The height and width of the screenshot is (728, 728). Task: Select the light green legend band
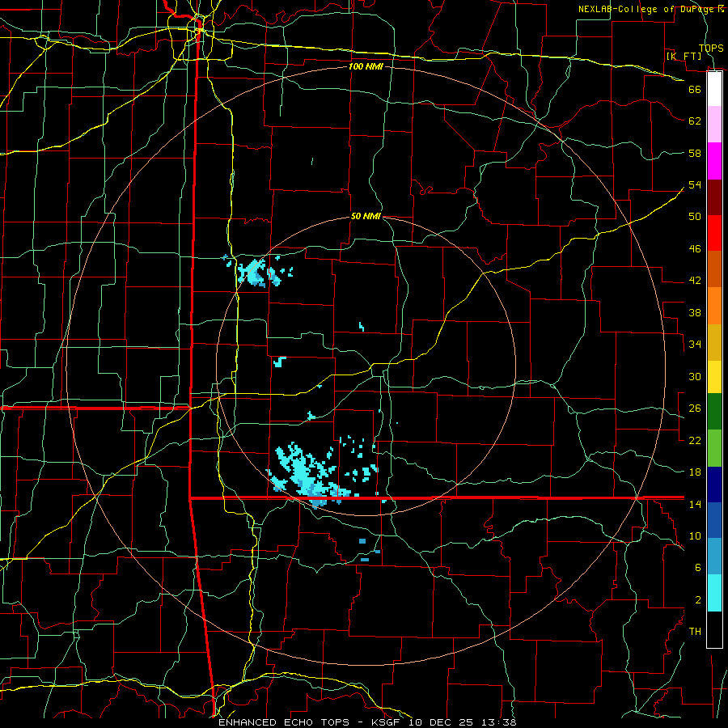coord(714,448)
